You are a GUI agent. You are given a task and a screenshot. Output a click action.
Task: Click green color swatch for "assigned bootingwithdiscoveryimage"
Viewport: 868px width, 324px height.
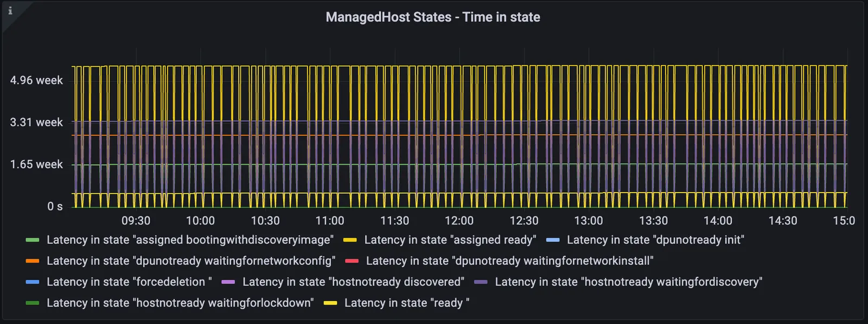[x=33, y=240]
